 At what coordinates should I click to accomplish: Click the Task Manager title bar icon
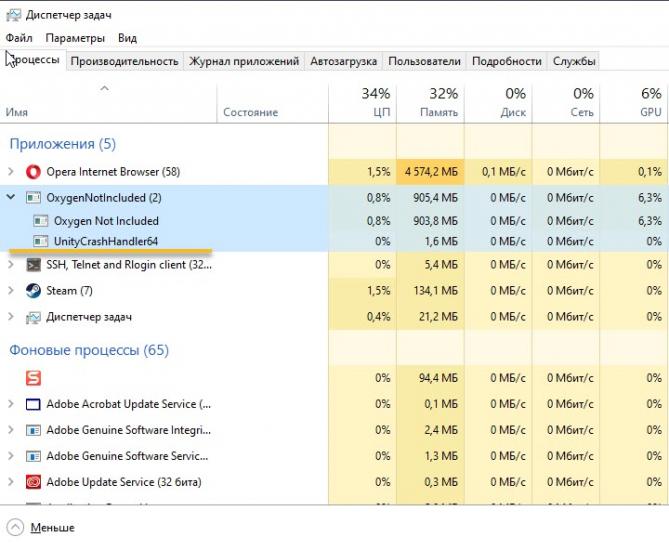(13, 15)
